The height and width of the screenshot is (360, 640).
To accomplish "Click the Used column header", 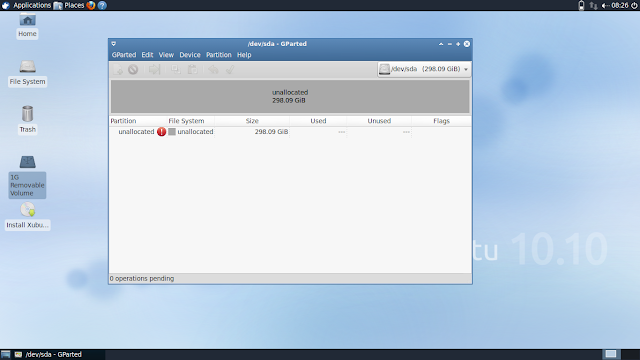I will point(318,121).
